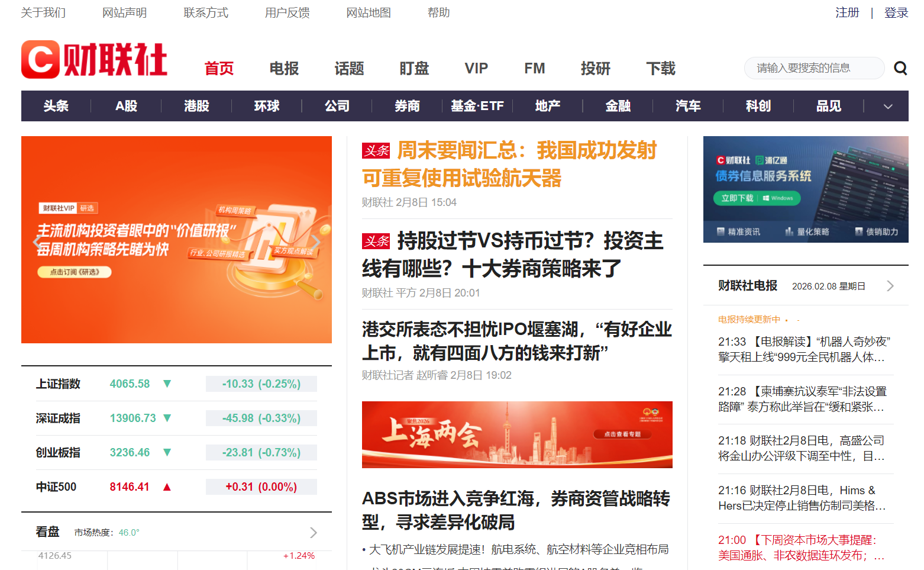This screenshot has height=570, width=924.
Task: Click the search magnifier icon
Action: [900, 69]
